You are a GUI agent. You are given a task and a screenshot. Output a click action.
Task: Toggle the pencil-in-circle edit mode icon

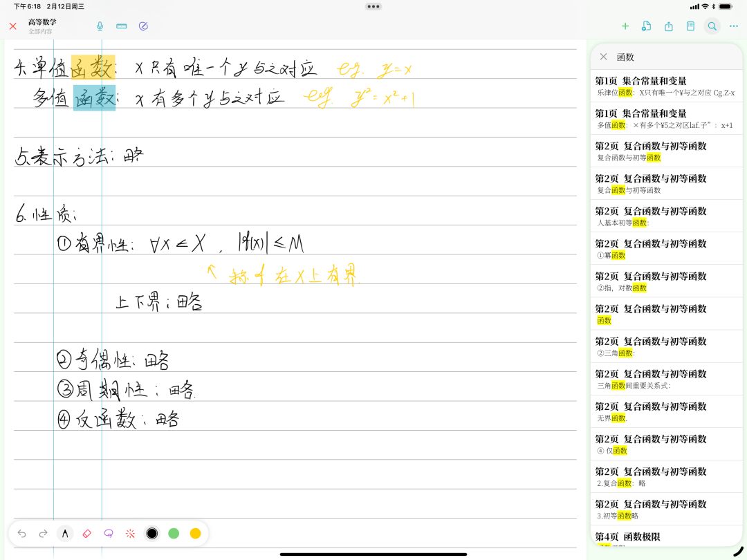[143, 26]
